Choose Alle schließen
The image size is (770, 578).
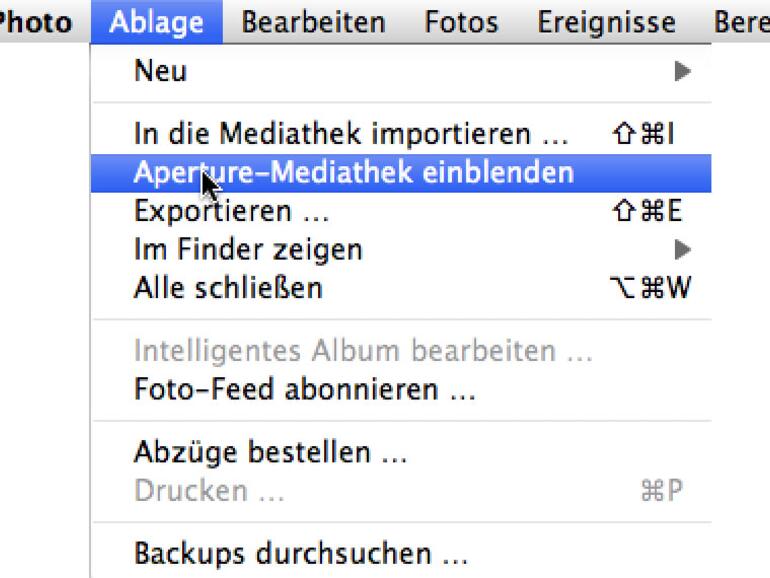click(x=228, y=288)
